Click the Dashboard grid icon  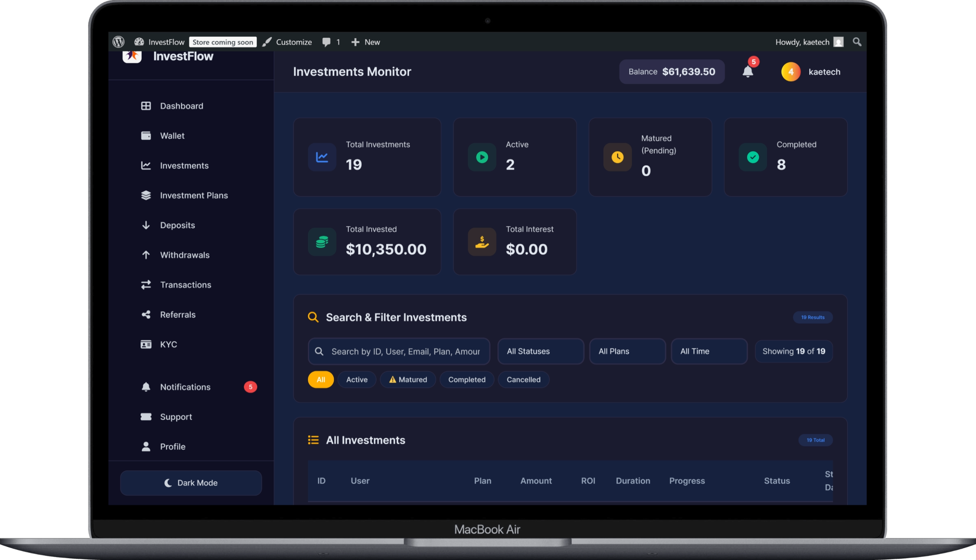(146, 106)
